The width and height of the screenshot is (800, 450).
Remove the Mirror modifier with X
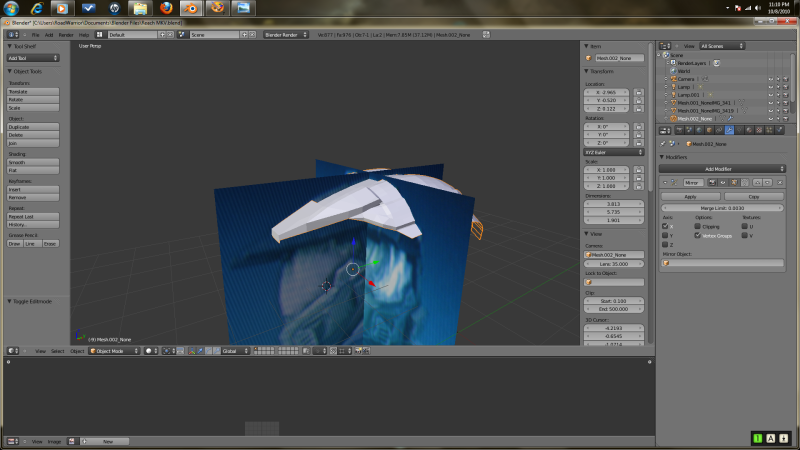(780, 183)
